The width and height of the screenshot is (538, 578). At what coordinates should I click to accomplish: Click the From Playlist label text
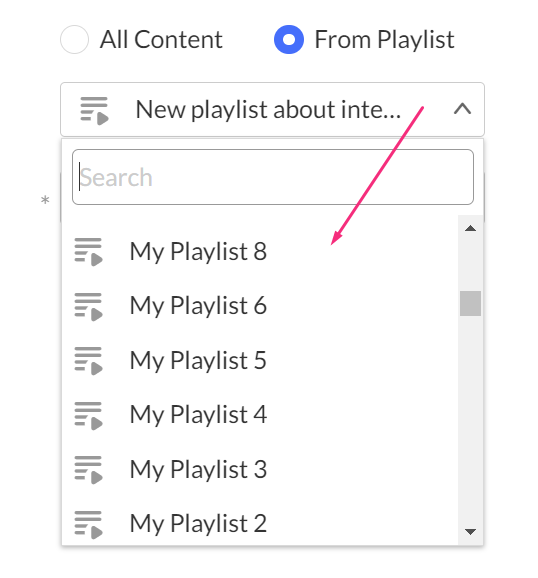click(x=384, y=39)
